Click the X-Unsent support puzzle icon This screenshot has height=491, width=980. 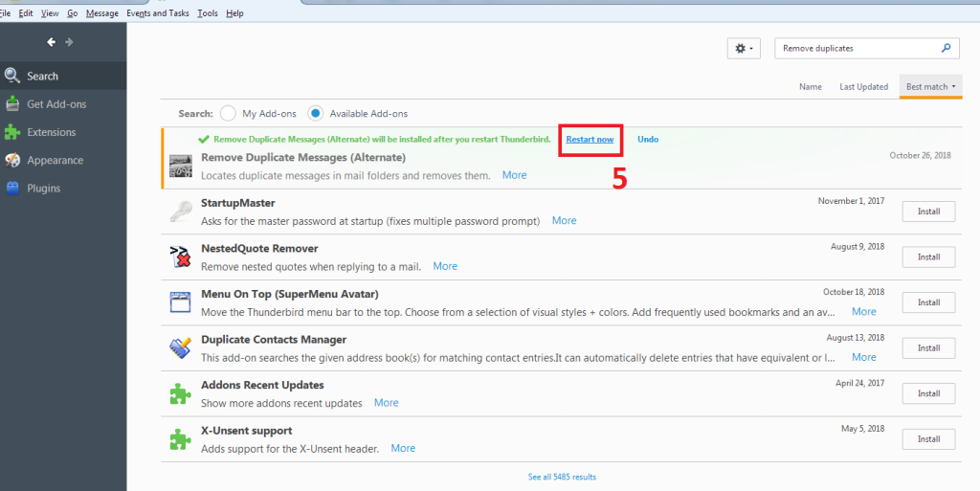[181, 439]
